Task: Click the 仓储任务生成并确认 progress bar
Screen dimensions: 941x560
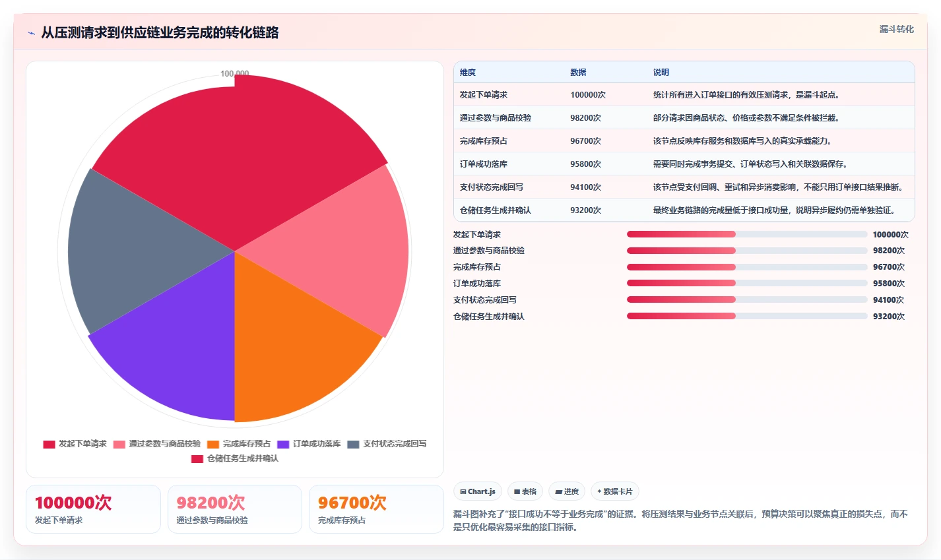Action: 747,316
